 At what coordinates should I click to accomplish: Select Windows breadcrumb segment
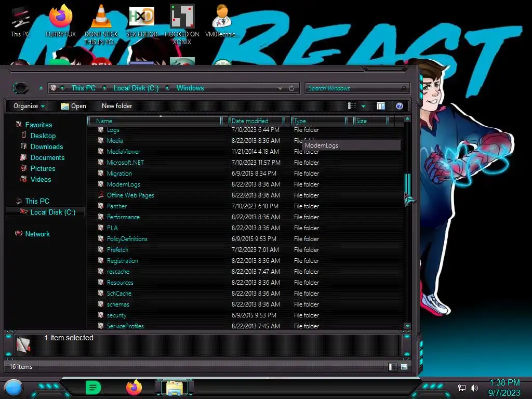[x=190, y=88]
